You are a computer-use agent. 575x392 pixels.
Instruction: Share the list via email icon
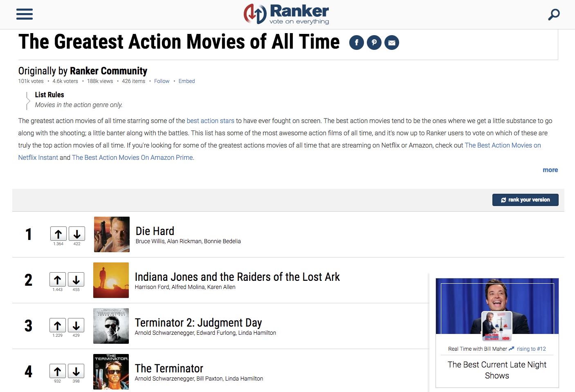[x=391, y=43]
